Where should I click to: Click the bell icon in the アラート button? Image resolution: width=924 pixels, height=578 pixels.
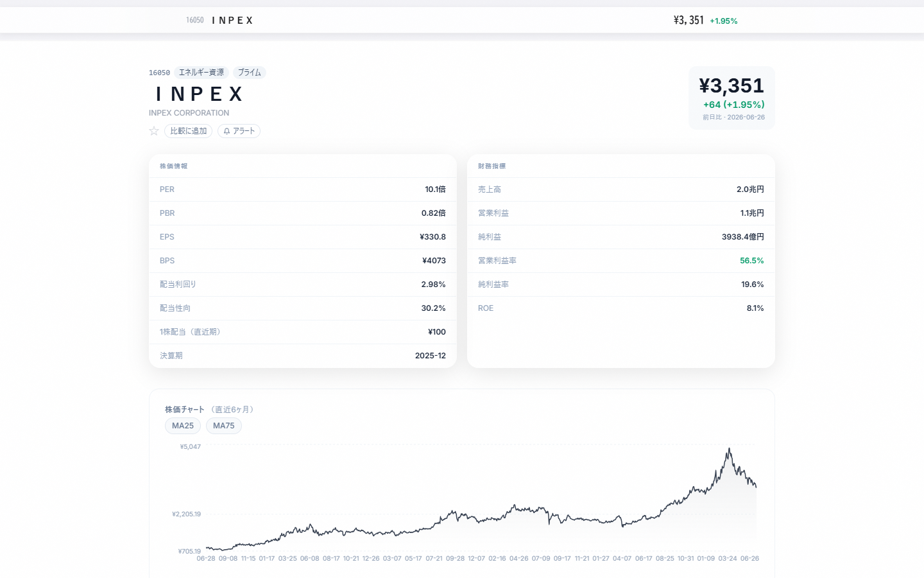pos(227,131)
